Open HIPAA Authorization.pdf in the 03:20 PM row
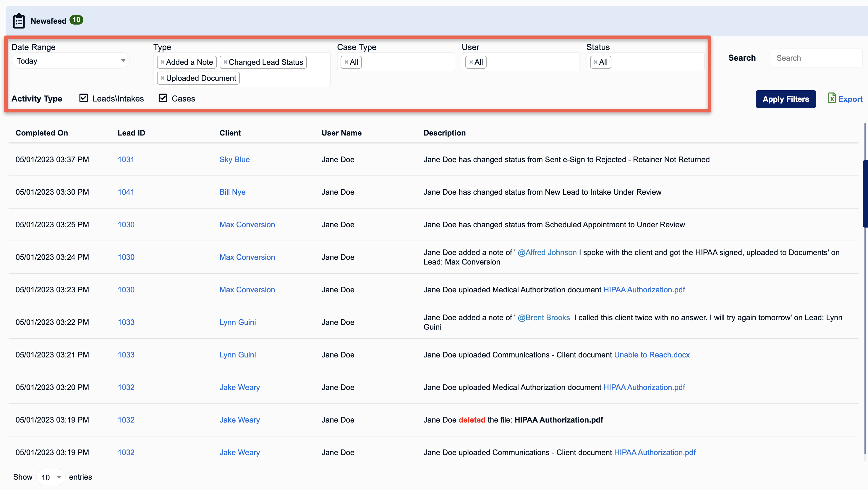 click(644, 388)
